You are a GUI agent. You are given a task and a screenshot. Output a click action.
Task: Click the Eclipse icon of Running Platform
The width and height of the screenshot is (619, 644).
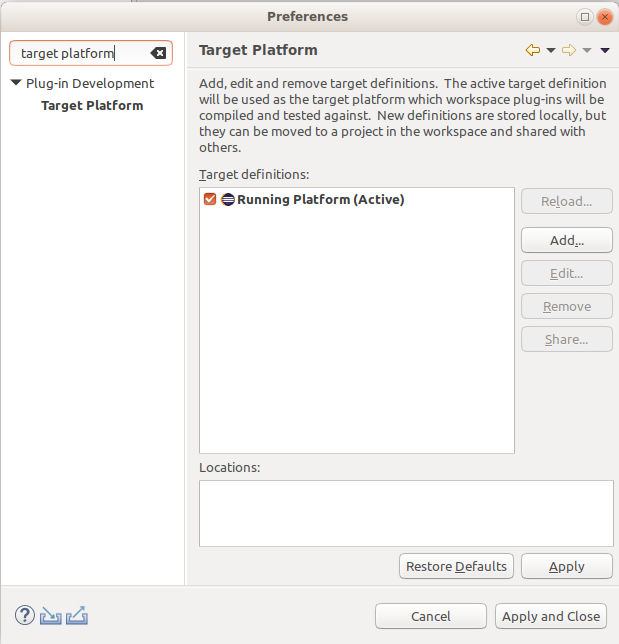(x=228, y=199)
